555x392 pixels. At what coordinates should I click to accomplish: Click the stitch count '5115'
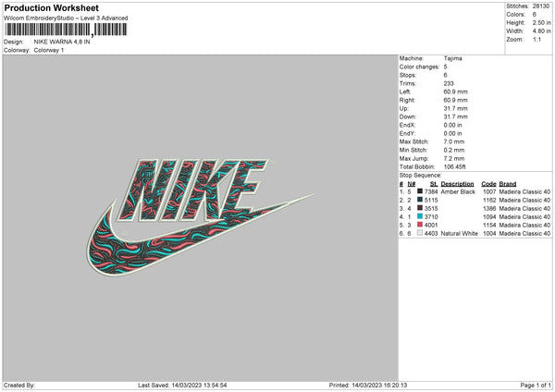coord(431,201)
